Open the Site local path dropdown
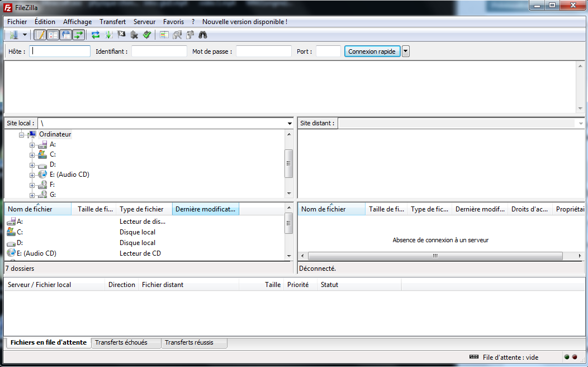The height and width of the screenshot is (367, 588). click(x=290, y=123)
